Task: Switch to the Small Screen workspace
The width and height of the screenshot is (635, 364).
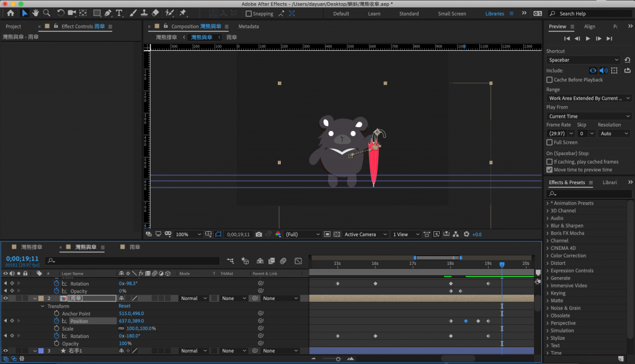Action: coord(452,14)
